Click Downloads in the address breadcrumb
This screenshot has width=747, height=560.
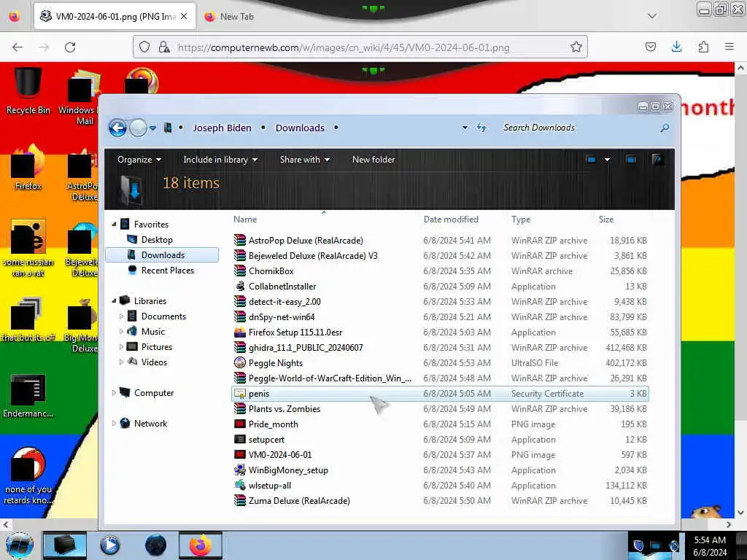point(300,128)
